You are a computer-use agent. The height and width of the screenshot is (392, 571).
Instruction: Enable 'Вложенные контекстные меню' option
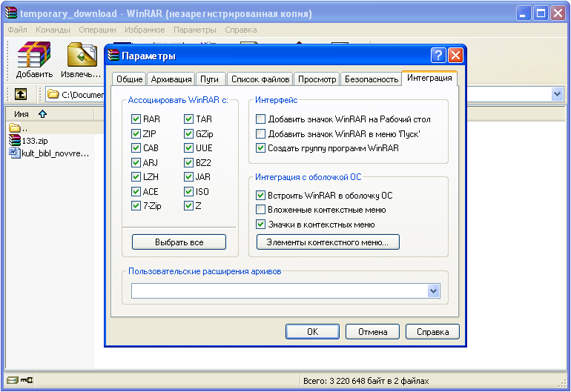pos(260,210)
